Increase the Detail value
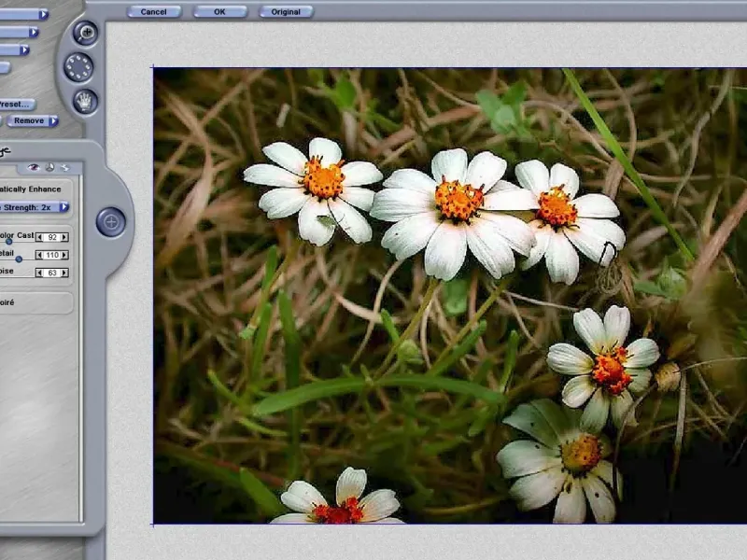747x560 pixels. (x=64, y=255)
